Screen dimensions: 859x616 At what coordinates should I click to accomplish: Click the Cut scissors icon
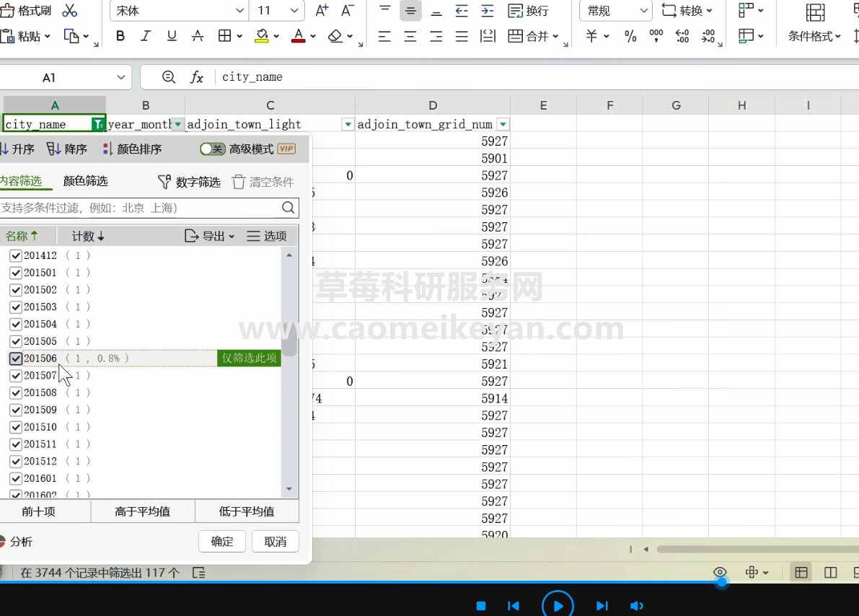pyautogui.click(x=69, y=10)
